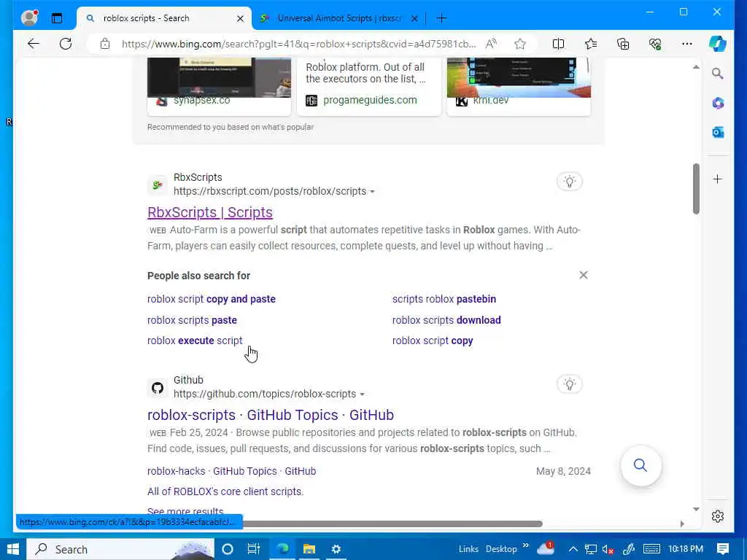747x560 pixels.
Task: Search roblox scripts download suggestion
Action: click(x=446, y=320)
